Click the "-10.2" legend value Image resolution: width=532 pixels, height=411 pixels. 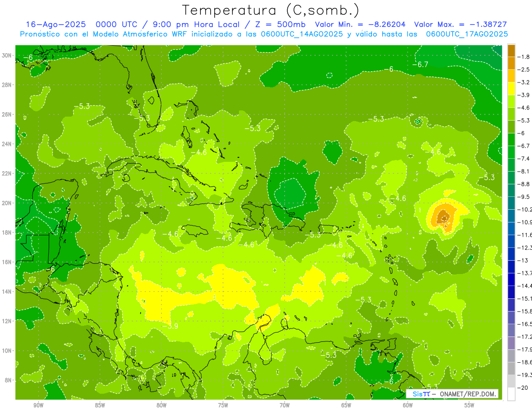[525, 209]
